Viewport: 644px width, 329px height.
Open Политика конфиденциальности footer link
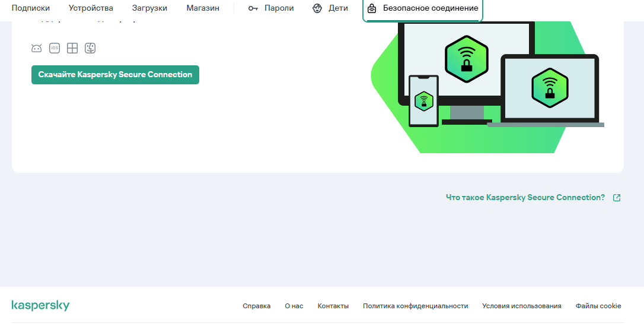click(x=416, y=306)
